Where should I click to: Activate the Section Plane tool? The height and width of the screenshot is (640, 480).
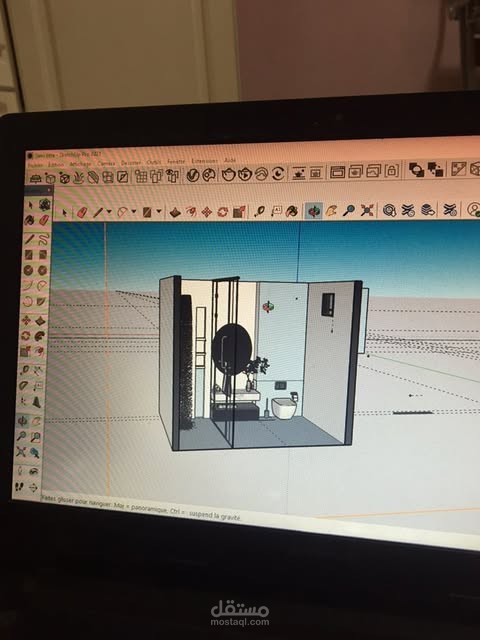pyautogui.click(x=34, y=487)
